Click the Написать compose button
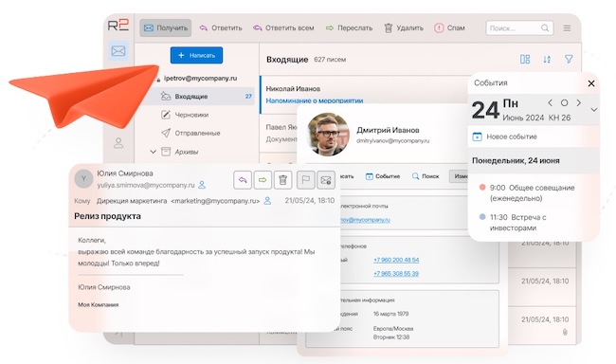This screenshot has width=616, height=364. 196,55
